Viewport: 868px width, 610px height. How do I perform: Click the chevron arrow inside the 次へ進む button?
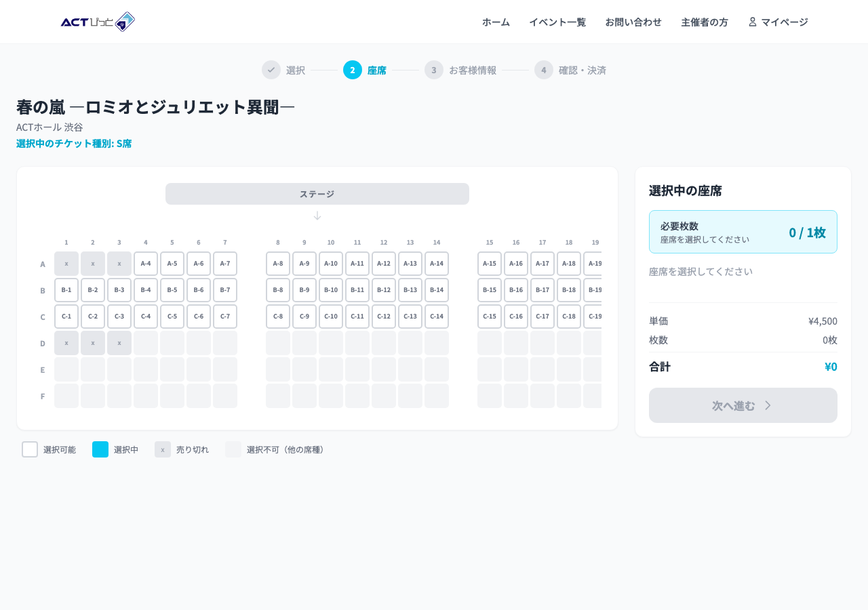tap(767, 405)
